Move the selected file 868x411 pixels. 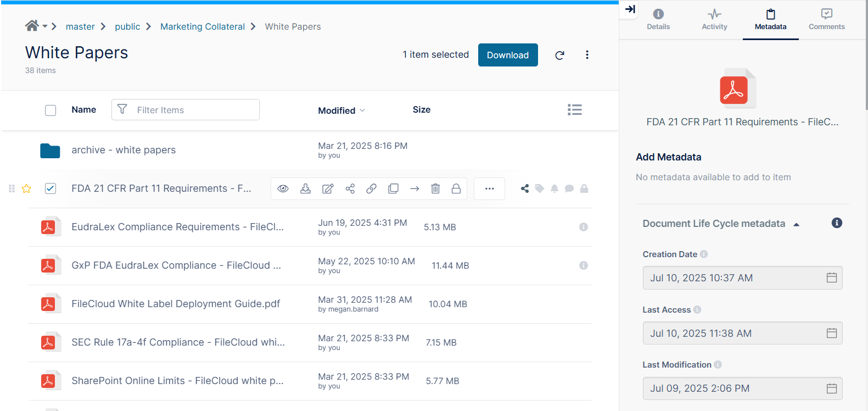(x=415, y=188)
